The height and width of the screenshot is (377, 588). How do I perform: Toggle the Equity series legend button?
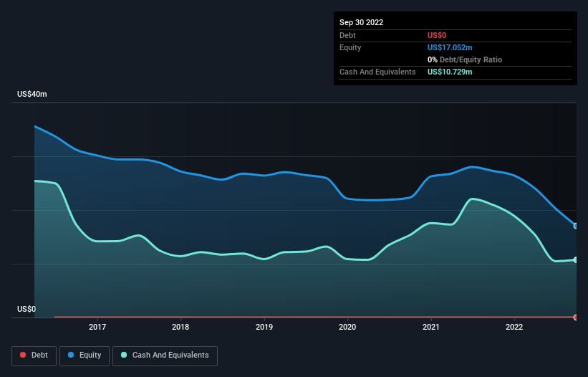point(85,355)
